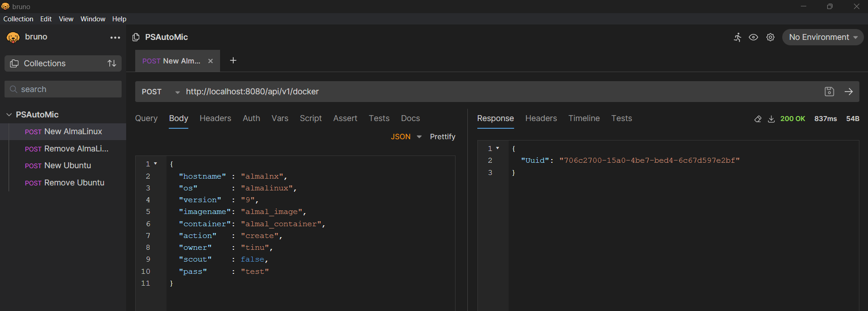Click the collection icon beside PSAutoMic title
Viewport: 868px width, 311px height.
click(x=136, y=37)
